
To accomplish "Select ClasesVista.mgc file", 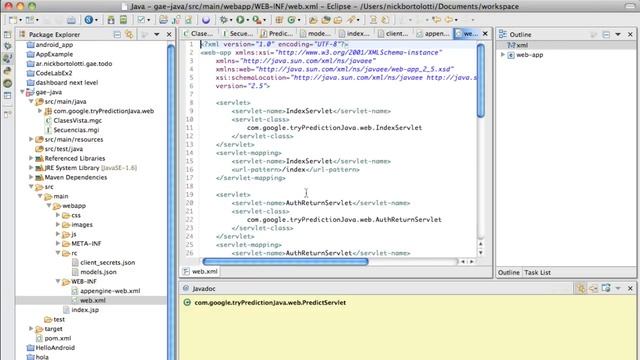I will pyautogui.click(x=78, y=120).
